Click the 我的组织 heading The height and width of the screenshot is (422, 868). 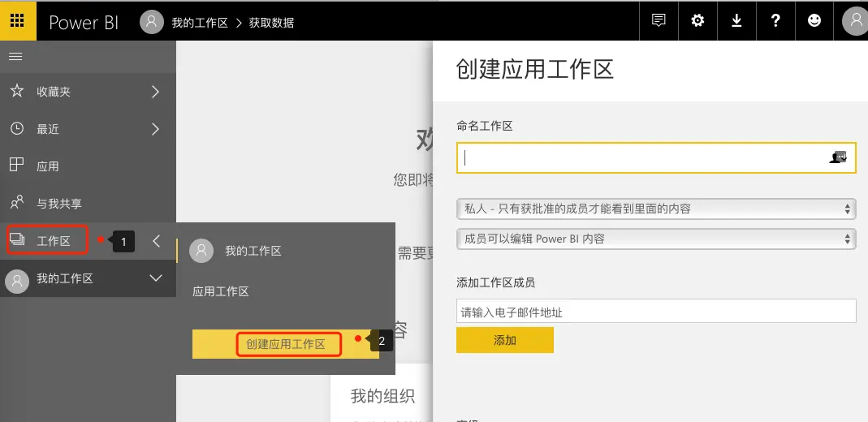click(382, 396)
